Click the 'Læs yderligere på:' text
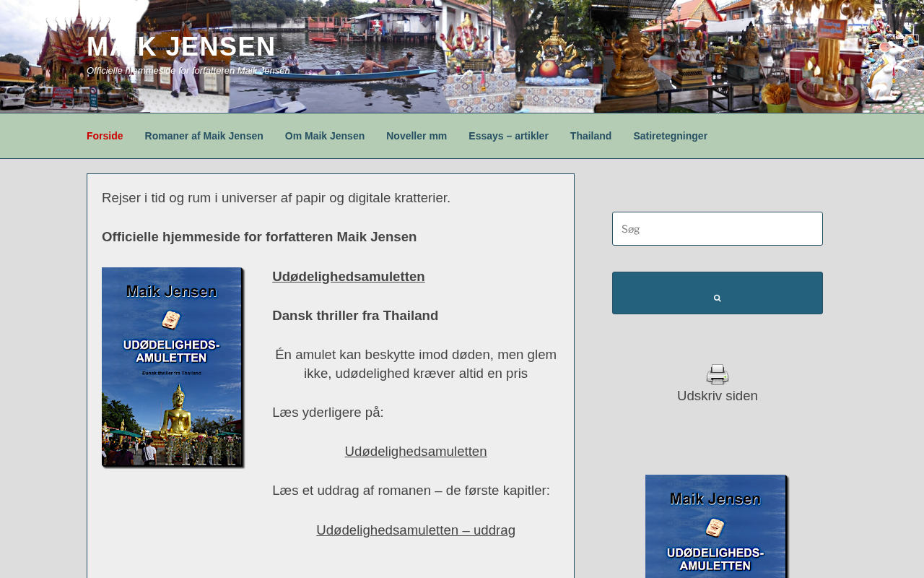The image size is (924, 578). tap(328, 413)
